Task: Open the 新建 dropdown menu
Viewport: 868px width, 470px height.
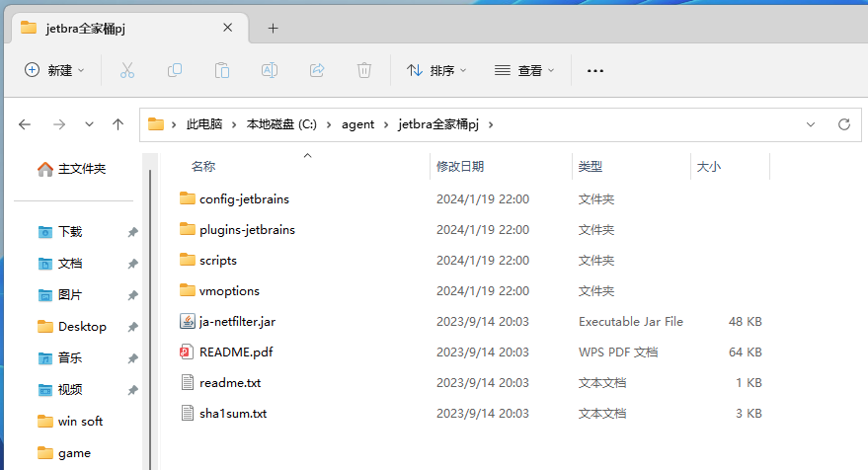Action: click(x=54, y=70)
